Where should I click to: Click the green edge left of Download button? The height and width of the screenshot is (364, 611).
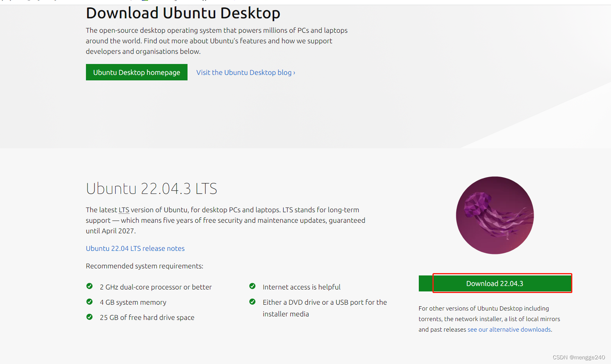(425, 283)
